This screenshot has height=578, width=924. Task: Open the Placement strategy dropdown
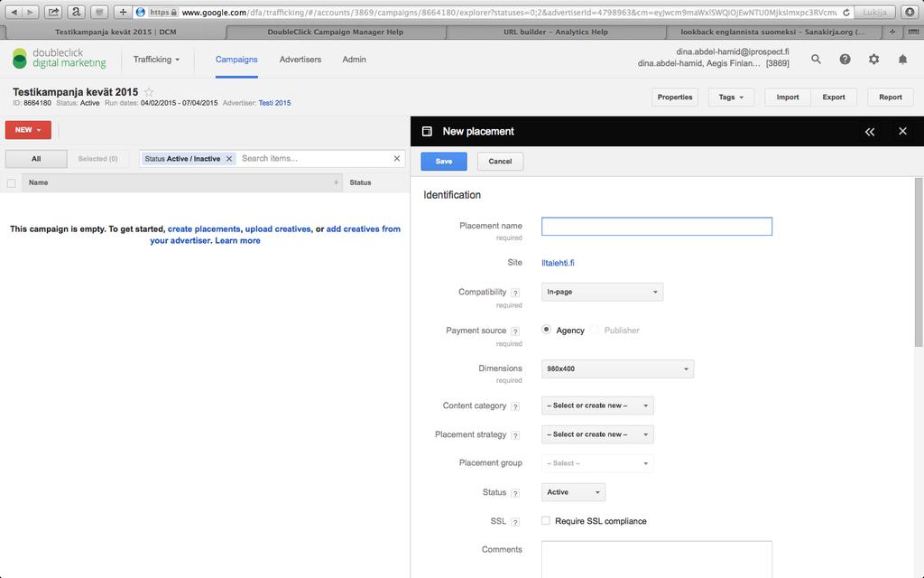(597, 434)
